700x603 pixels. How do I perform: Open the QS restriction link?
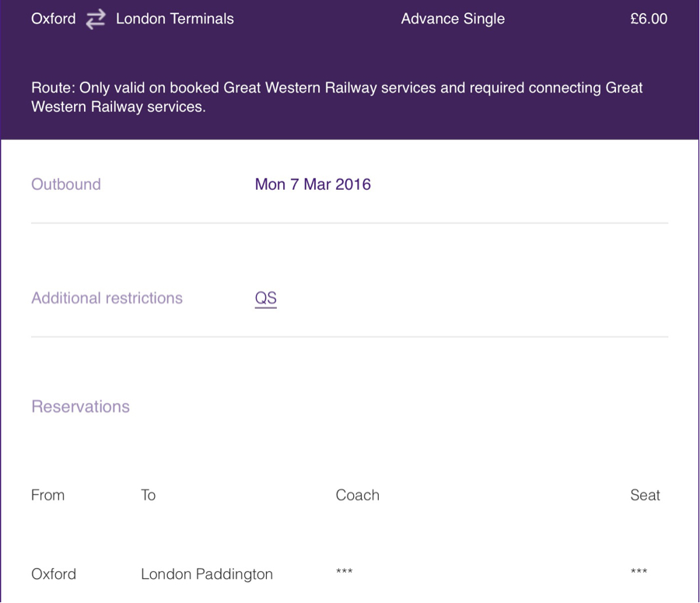coord(266,298)
